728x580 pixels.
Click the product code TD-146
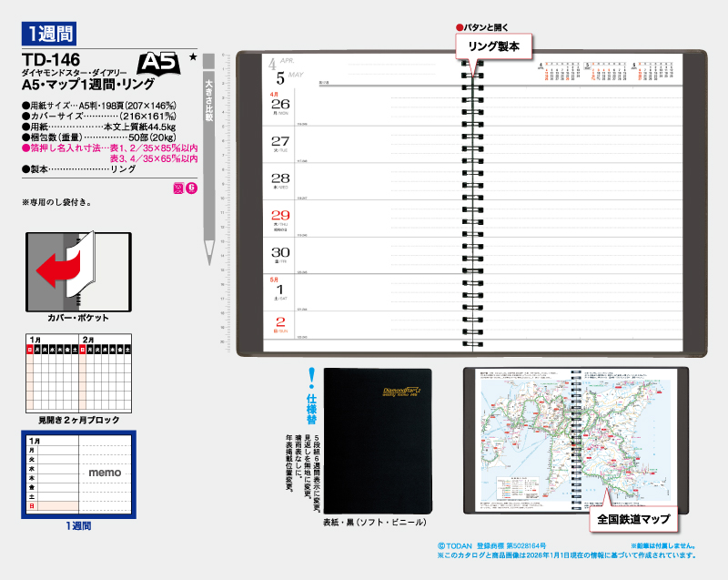pos(51,59)
